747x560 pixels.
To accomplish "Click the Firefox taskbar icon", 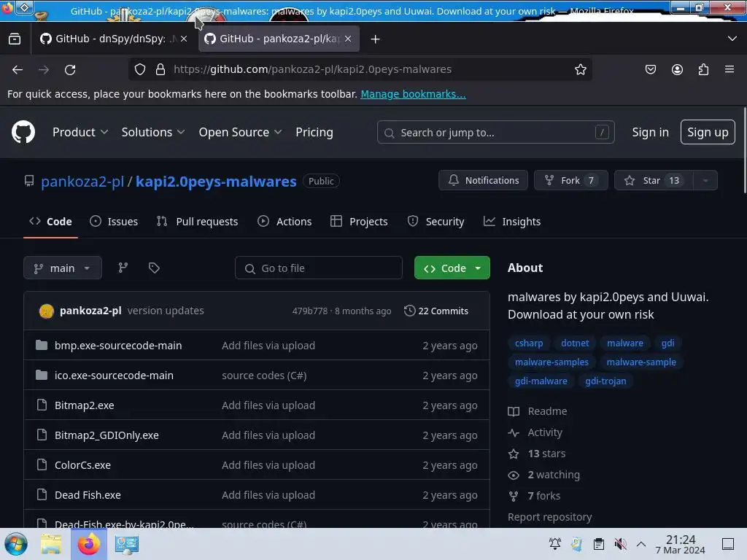I will (x=88, y=544).
